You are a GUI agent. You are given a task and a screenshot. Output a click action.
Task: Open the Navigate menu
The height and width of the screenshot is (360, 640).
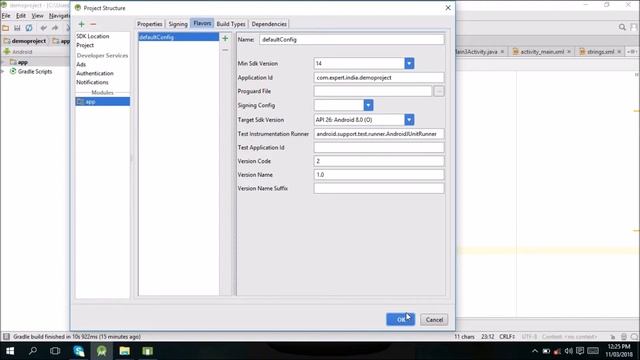pyautogui.click(x=59, y=16)
